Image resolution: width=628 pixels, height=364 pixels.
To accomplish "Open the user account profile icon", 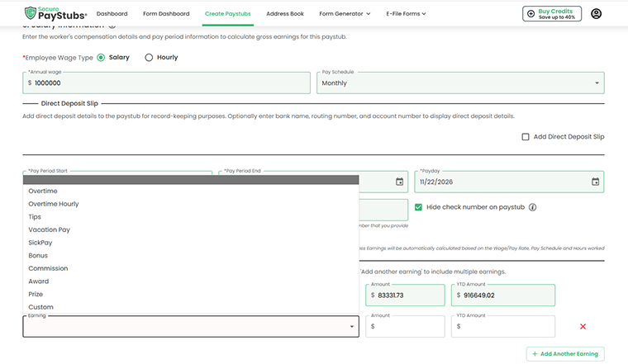I will point(596,13).
